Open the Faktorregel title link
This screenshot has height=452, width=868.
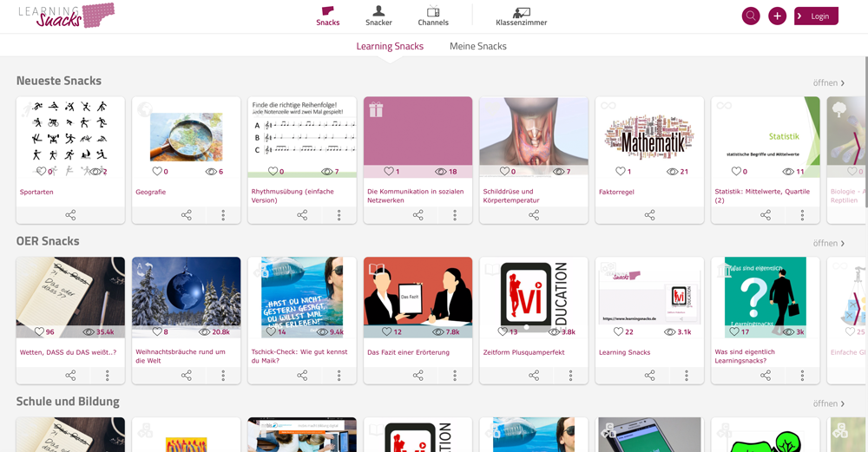[x=616, y=192]
